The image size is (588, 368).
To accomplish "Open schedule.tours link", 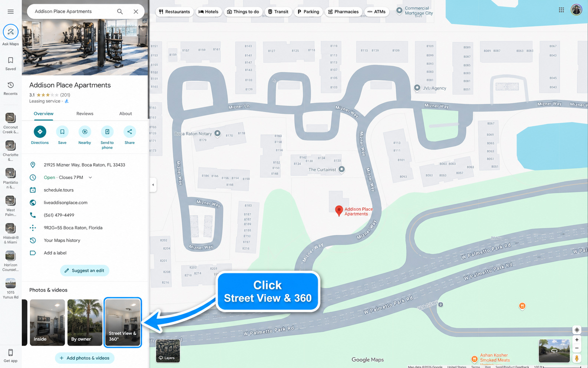I will [x=59, y=190].
